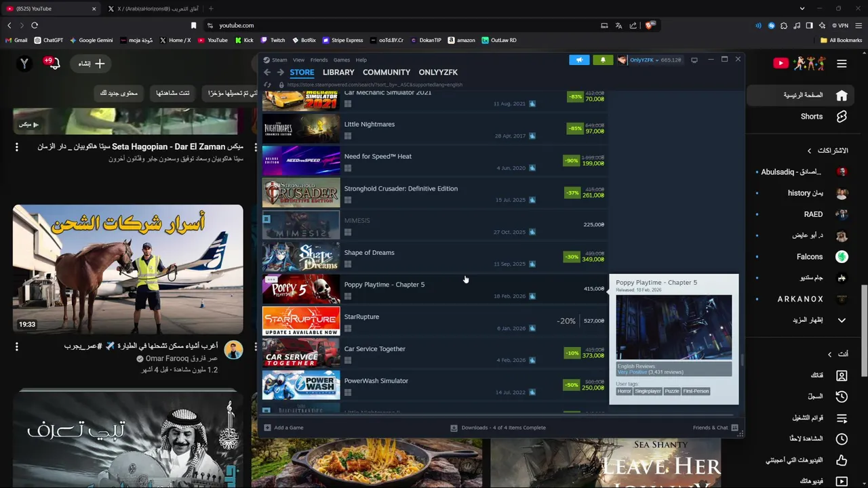Open YouTube account avatar Y
Image resolution: width=868 pixels, height=488 pixels.
(x=24, y=64)
